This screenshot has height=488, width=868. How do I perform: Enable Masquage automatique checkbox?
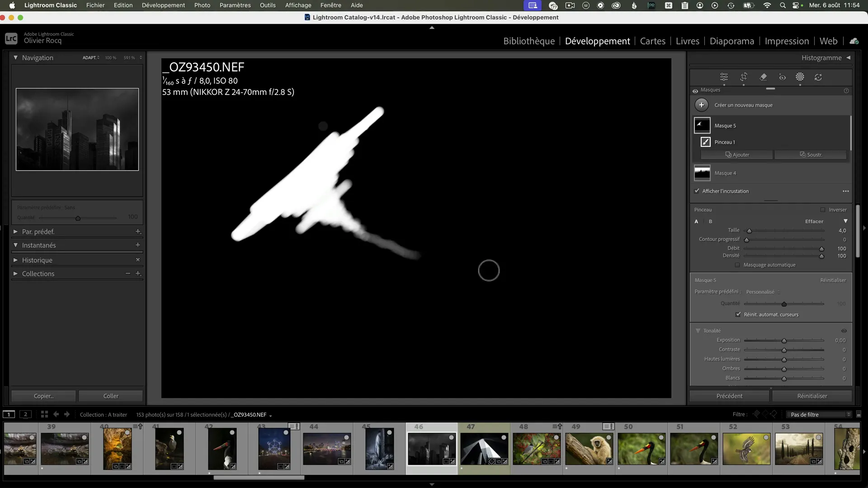pos(737,265)
